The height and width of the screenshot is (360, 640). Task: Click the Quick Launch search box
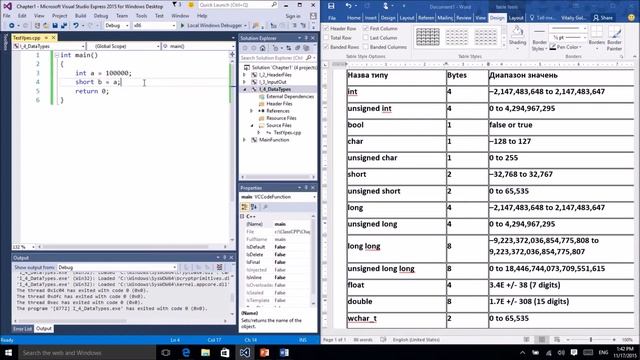point(238,5)
